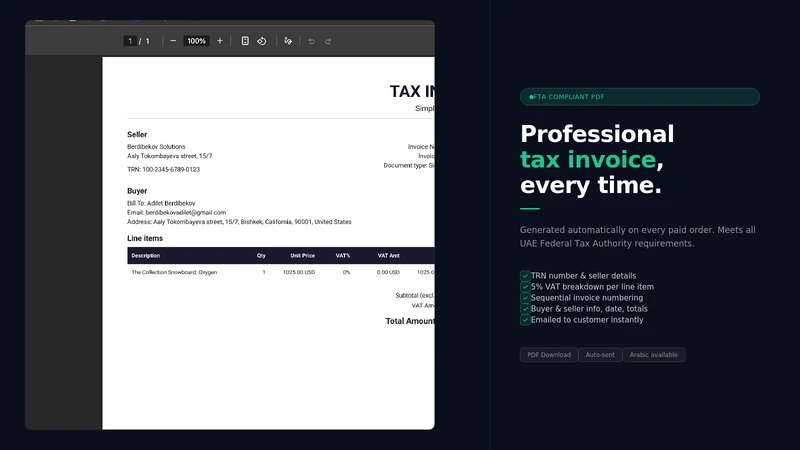
Task: Click the Auto-sent tag
Action: 600,355
